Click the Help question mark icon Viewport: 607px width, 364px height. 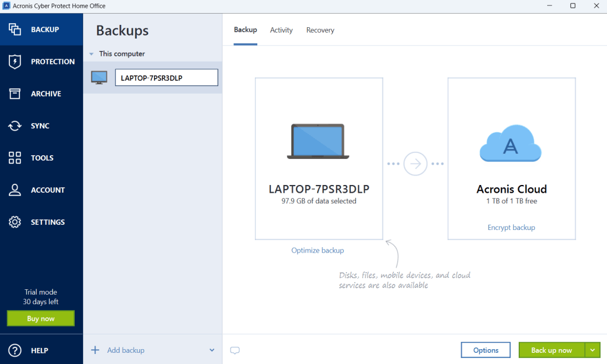click(15, 350)
